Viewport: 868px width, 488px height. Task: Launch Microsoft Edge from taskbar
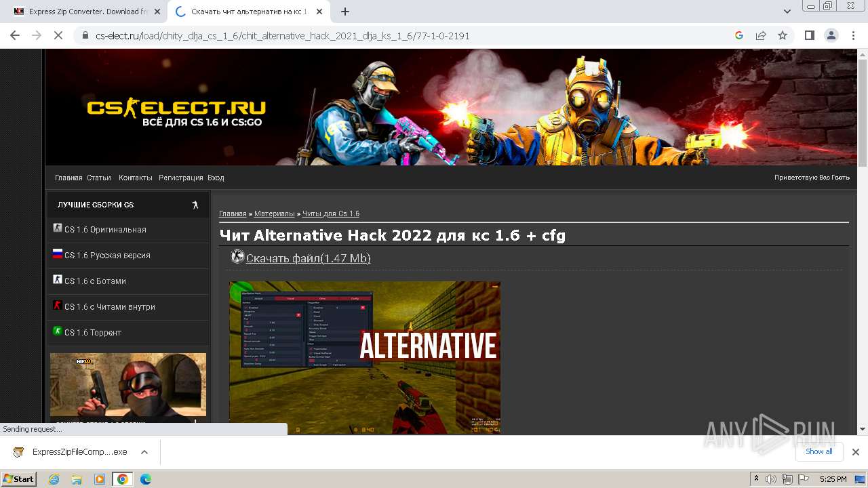click(x=146, y=479)
